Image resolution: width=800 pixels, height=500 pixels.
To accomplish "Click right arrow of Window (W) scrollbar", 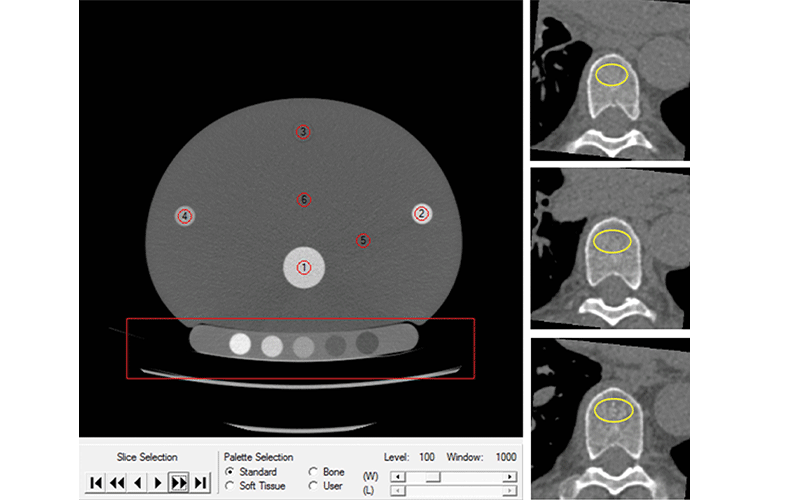I will point(511,476).
